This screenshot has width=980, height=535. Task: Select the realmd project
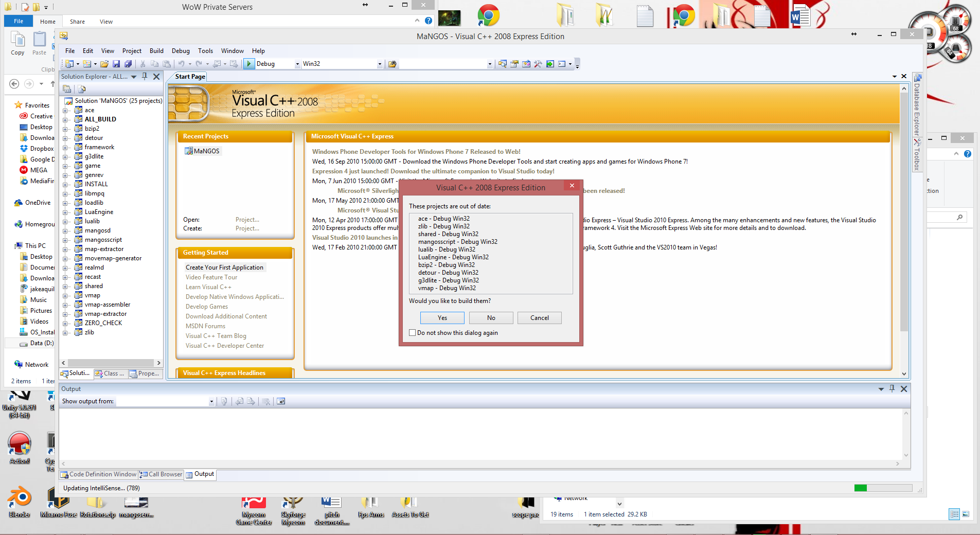point(94,267)
